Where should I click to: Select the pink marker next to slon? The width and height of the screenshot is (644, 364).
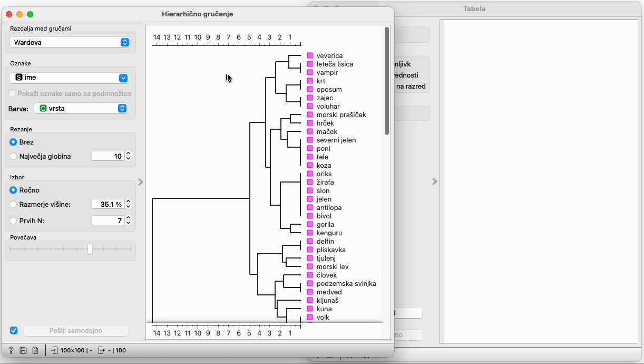click(310, 190)
